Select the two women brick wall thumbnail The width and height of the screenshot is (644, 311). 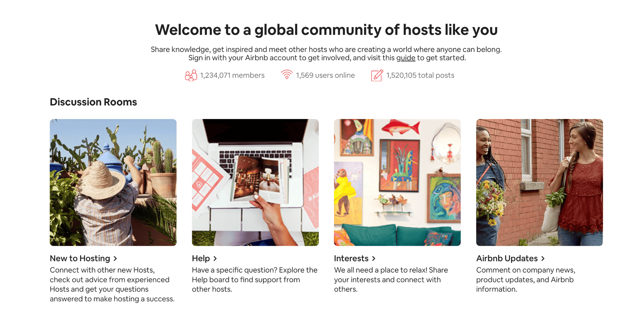tap(540, 182)
